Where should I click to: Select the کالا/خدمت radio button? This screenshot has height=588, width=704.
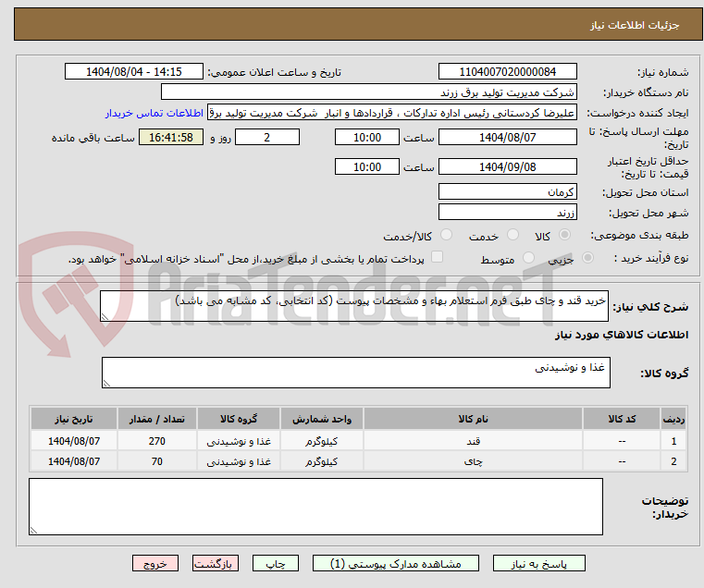tap(446, 235)
